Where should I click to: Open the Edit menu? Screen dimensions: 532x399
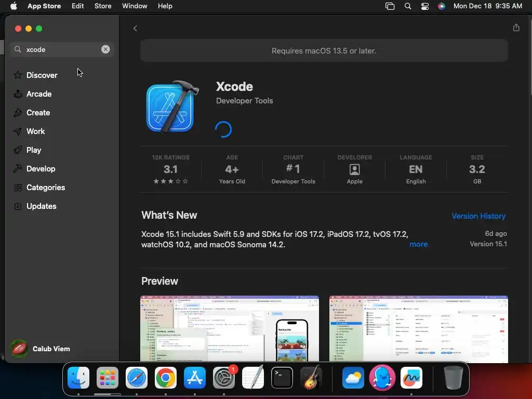78,6
